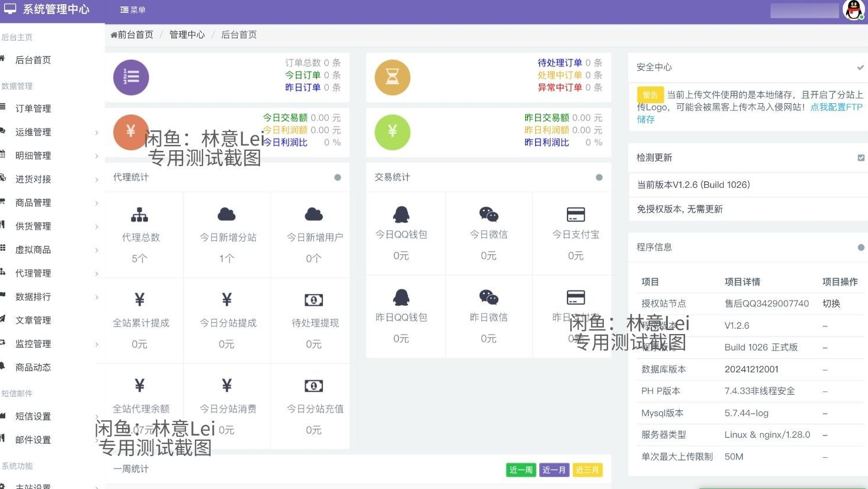Screen dimensions: 868x489
Task: Click the WeChat icon under 昨日微信
Action: click(x=488, y=297)
